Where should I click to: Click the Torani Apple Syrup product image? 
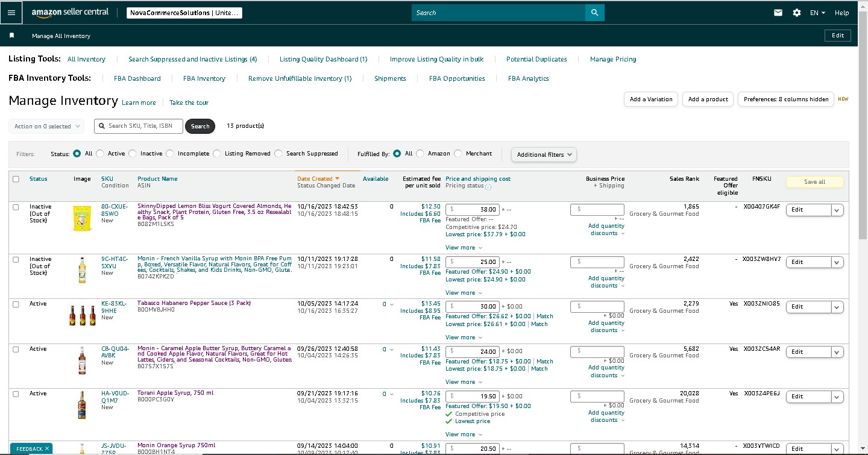pos(82,405)
